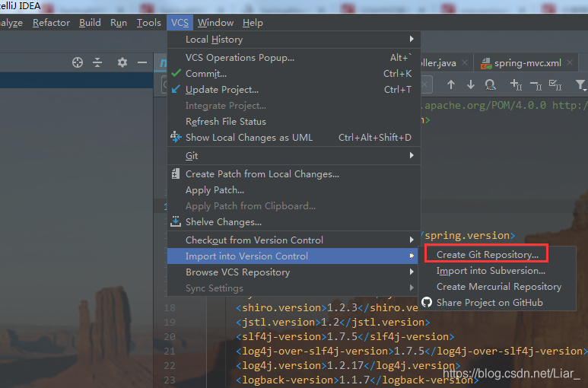The image size is (588, 388).
Task: Open the Build menu
Action: tap(90, 23)
